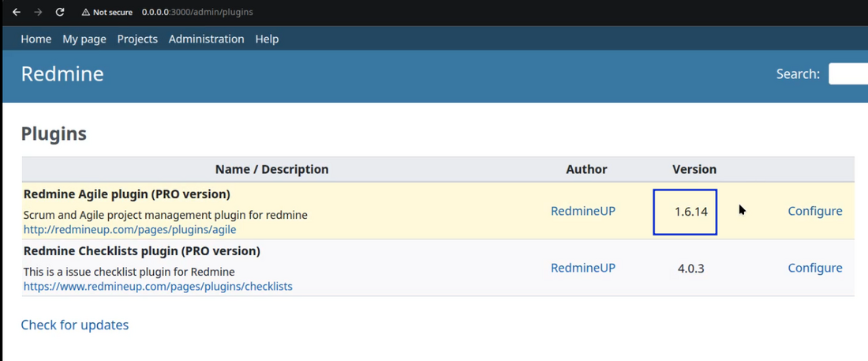Click the Name / Description column header
868x361 pixels.
point(271,169)
